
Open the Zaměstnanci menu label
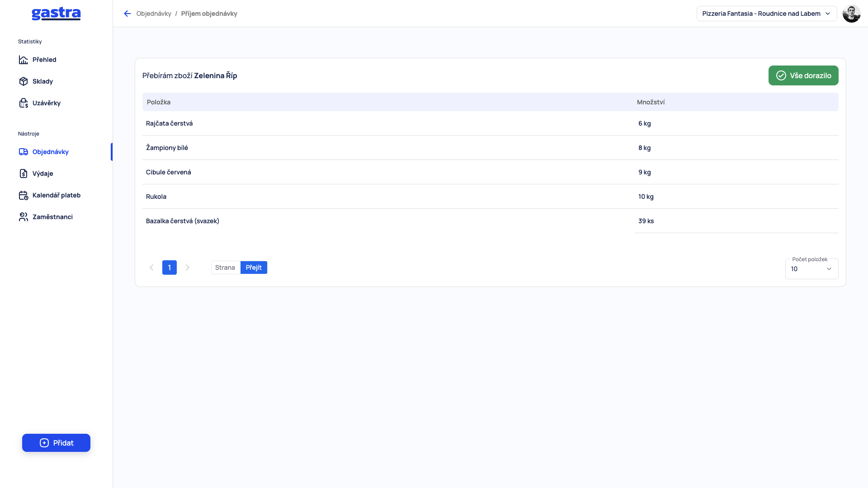52,217
